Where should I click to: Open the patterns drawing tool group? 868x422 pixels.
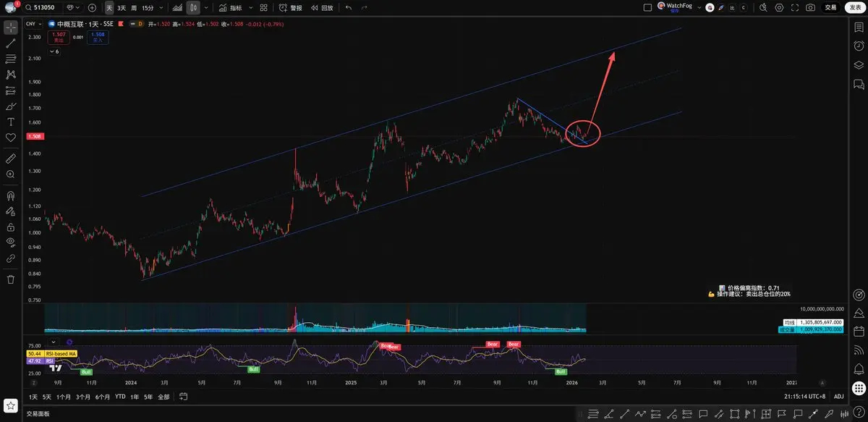coord(11,75)
